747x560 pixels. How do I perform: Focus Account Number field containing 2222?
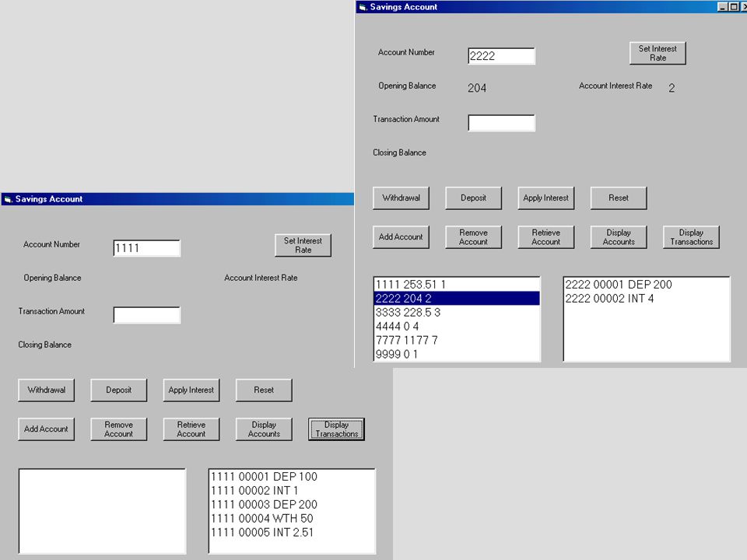coord(501,56)
